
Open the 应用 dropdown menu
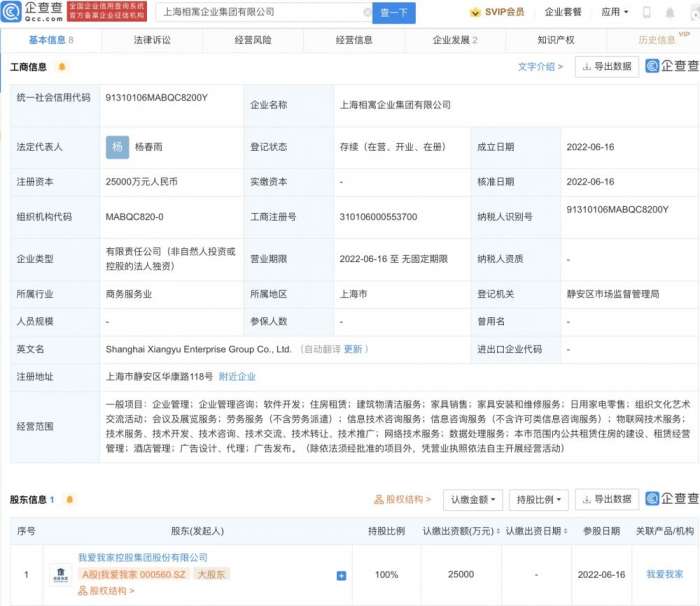pos(614,13)
